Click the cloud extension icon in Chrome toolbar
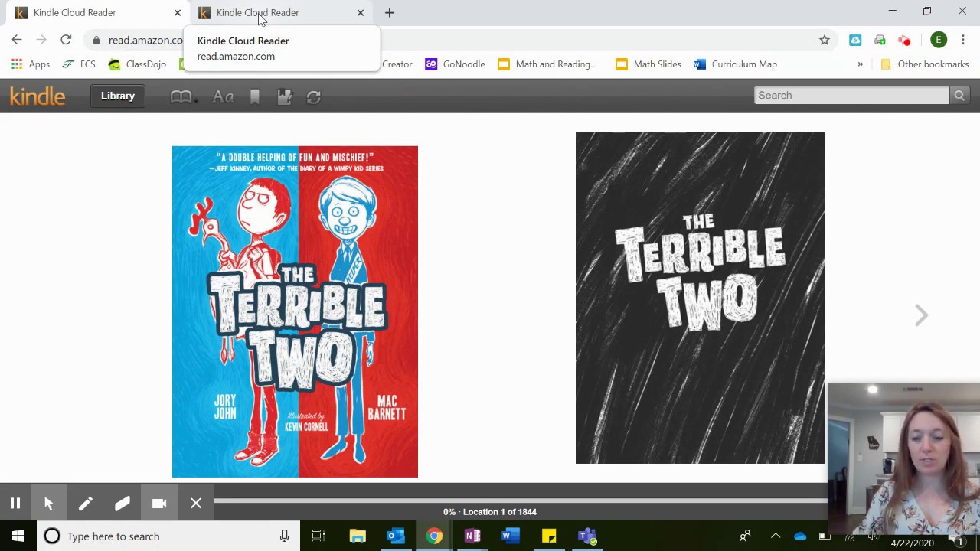The width and height of the screenshot is (980, 551). 855,40
